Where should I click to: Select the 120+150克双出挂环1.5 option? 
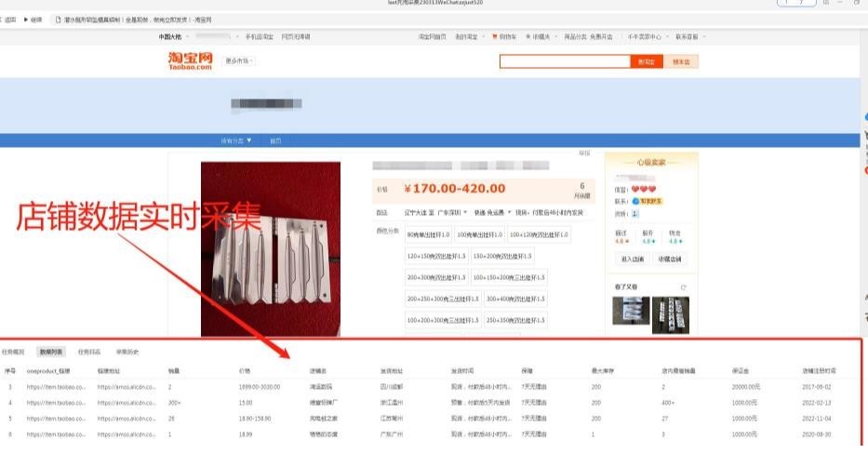pyautogui.click(x=436, y=256)
